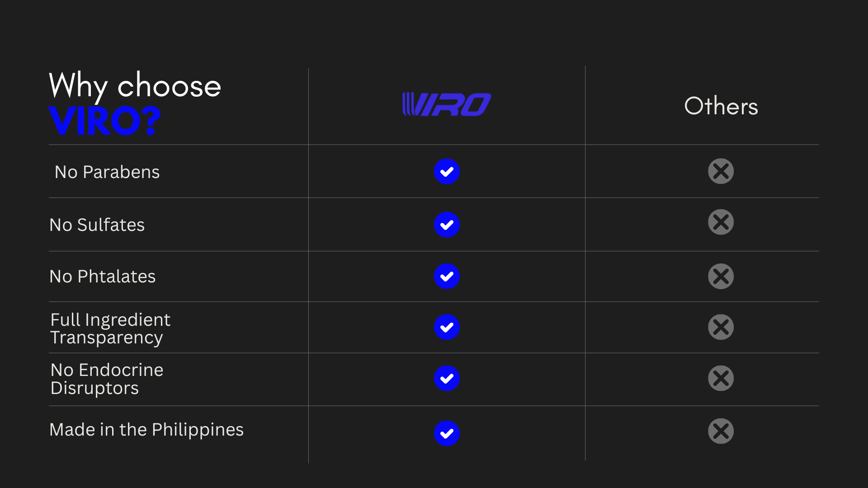Click the X for No Endocrine Disruptors
The height and width of the screenshot is (488, 868).
pyautogui.click(x=721, y=378)
